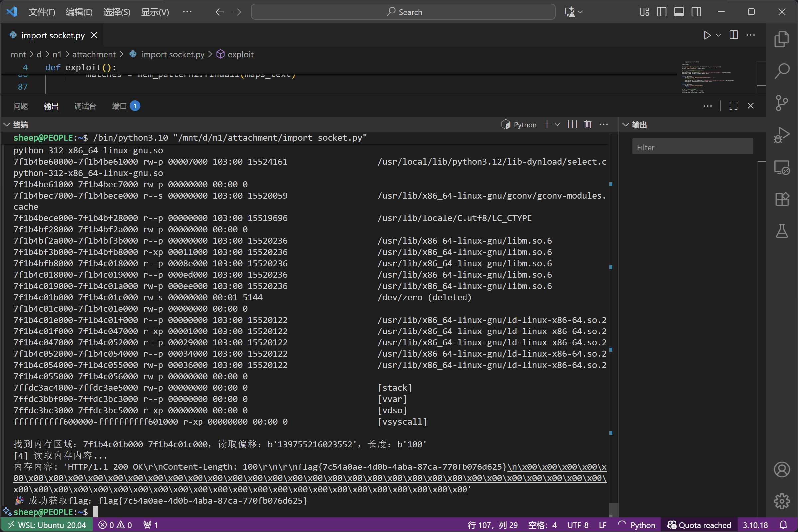Open the Extensions view

click(782, 199)
